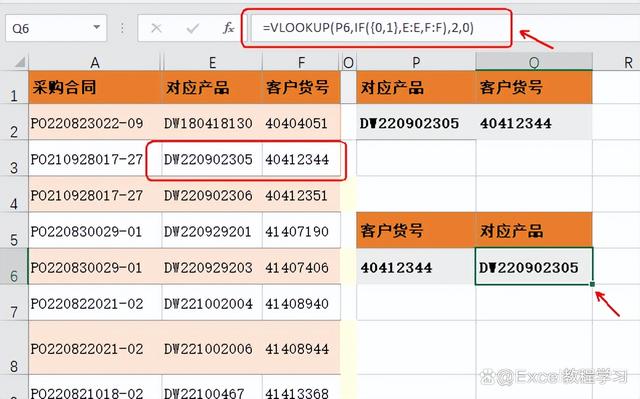The height and width of the screenshot is (399, 640).
Task: Click the formula bar options dots
Action: [122, 28]
